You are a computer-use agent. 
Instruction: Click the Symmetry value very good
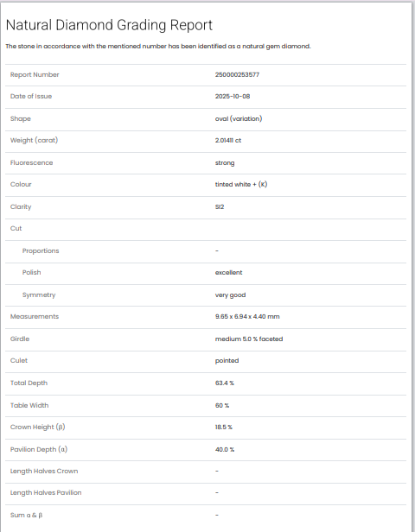tap(230, 295)
